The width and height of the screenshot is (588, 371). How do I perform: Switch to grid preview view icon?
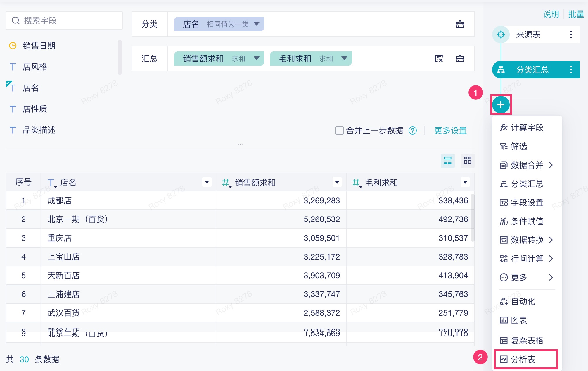coord(467,160)
